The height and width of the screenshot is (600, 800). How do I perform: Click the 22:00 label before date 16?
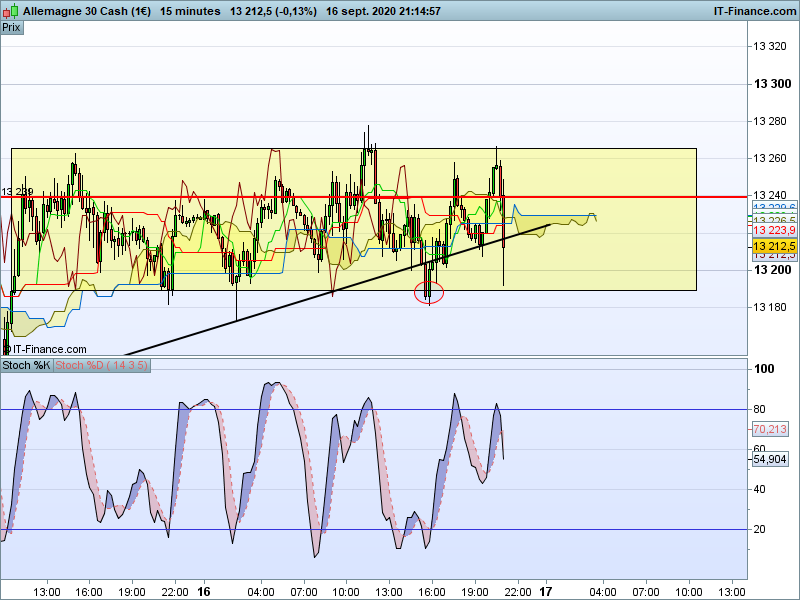click(174, 592)
